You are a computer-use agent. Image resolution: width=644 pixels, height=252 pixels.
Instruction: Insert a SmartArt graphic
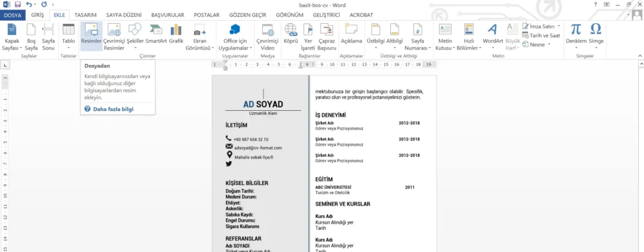[x=156, y=34]
